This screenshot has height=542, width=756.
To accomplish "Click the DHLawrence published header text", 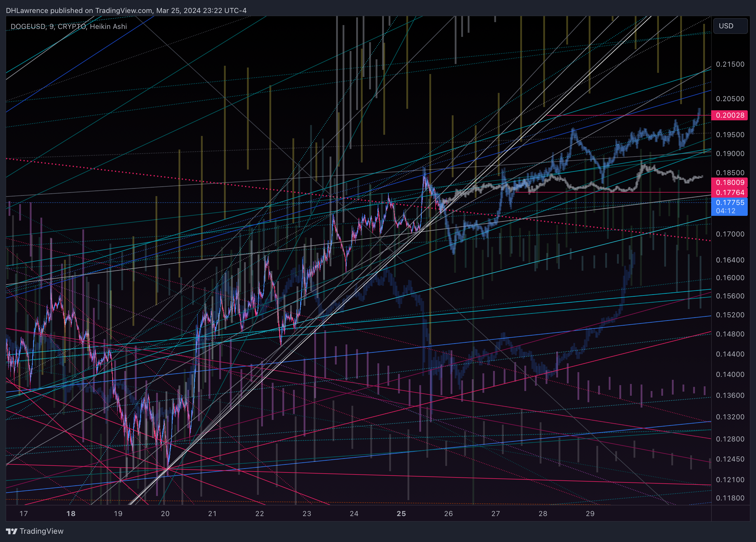I will point(126,10).
